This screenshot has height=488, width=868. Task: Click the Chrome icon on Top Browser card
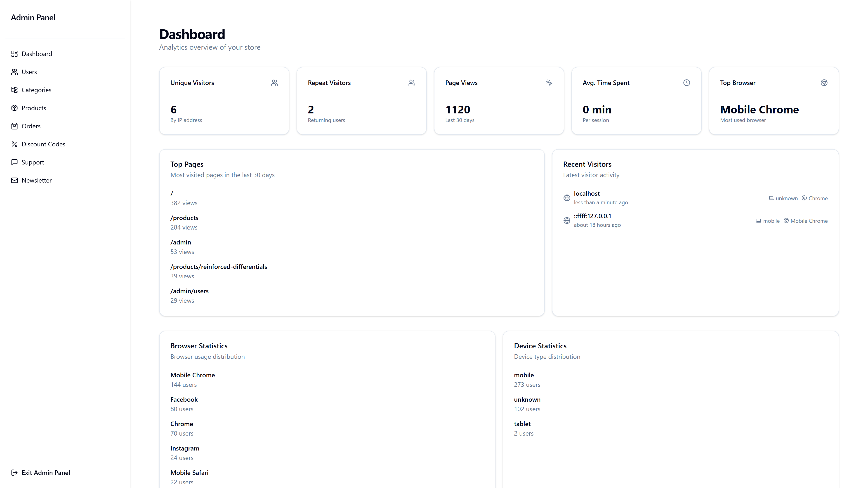click(x=824, y=83)
